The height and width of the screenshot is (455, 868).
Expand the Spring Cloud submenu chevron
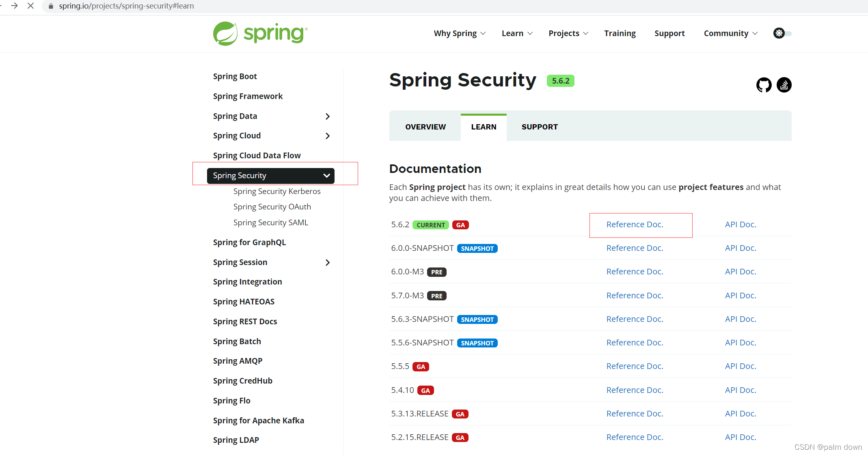pos(328,136)
